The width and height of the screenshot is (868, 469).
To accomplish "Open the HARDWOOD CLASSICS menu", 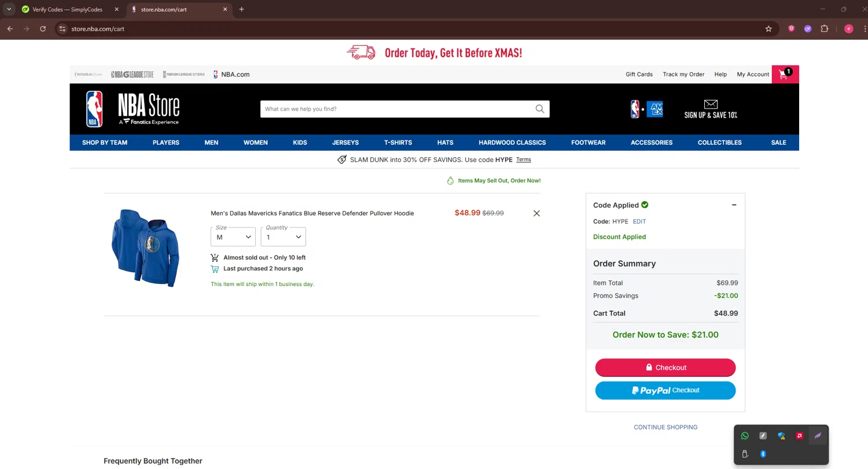I will [512, 142].
